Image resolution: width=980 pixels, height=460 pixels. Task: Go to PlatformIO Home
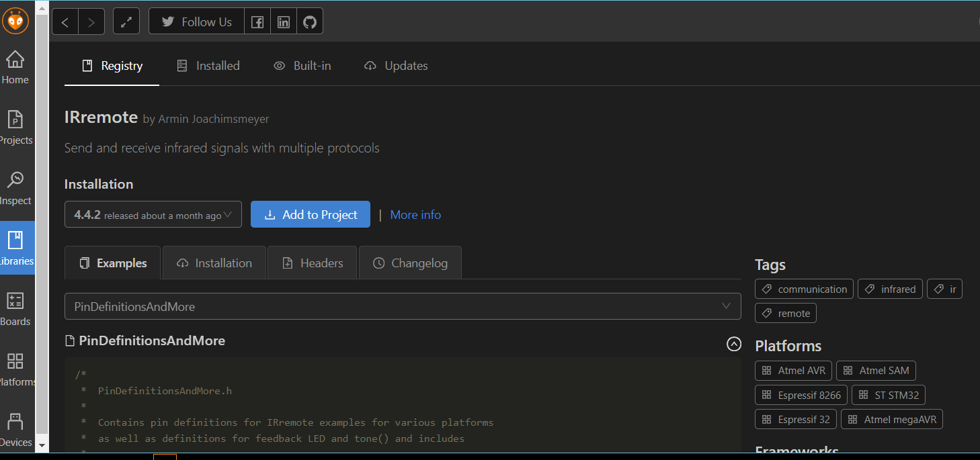pos(15,68)
